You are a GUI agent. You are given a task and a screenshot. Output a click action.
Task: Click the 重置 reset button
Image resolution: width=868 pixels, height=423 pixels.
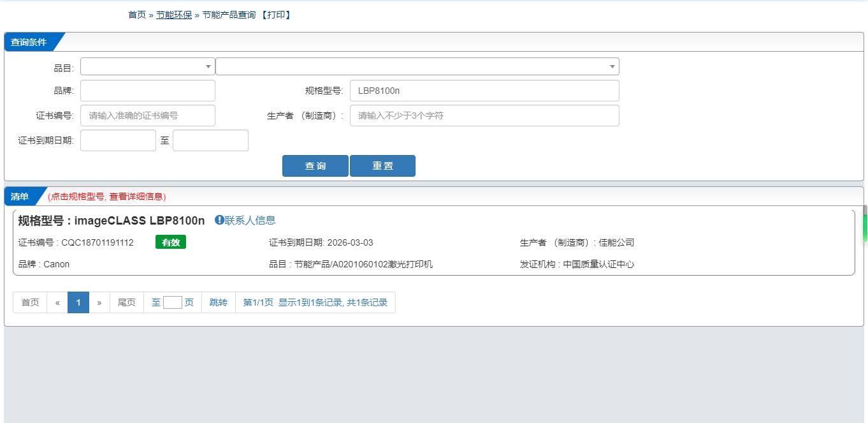(x=382, y=166)
